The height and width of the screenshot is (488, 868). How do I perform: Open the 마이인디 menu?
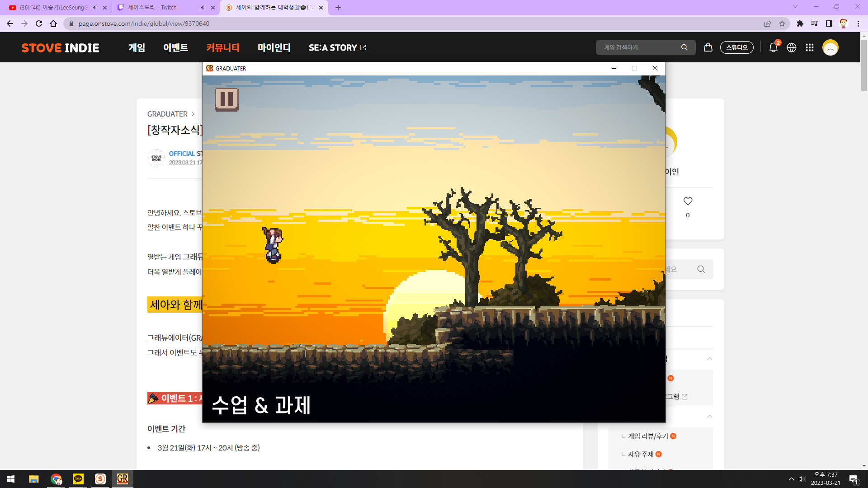274,47
